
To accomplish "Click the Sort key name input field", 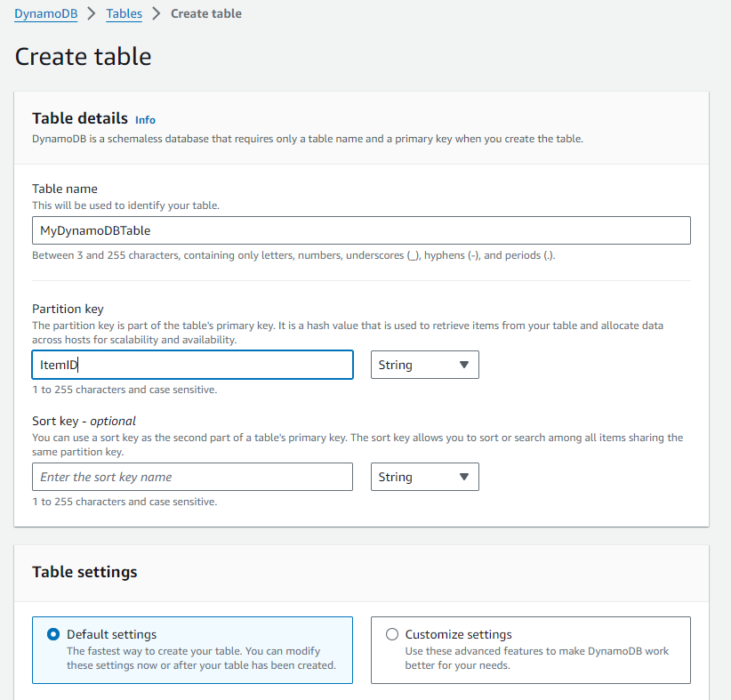I will (x=193, y=477).
